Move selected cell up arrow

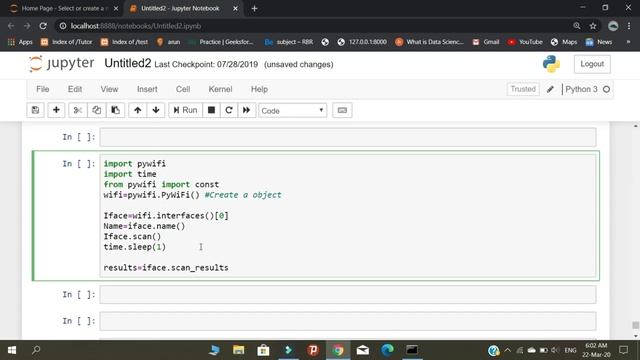(138, 110)
